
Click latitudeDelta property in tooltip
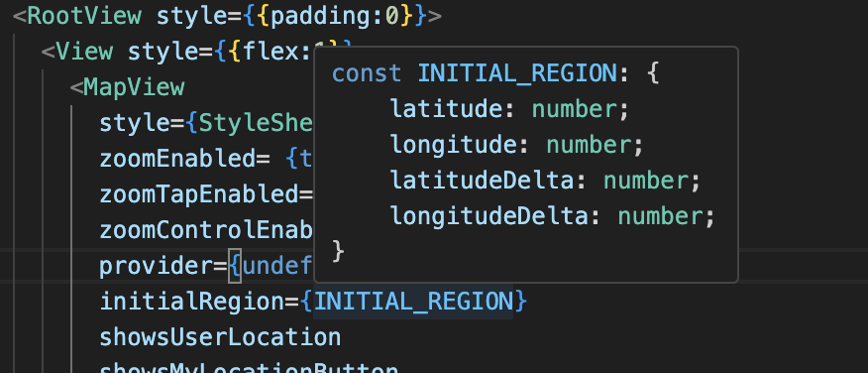tap(482, 181)
